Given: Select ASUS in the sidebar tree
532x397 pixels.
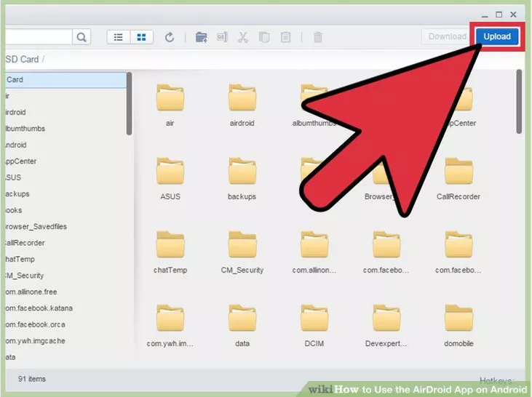Looking at the screenshot, I should click(14, 177).
